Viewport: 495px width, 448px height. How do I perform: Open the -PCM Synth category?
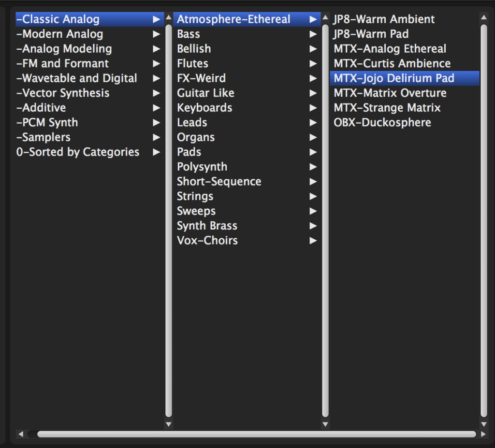(x=89, y=122)
